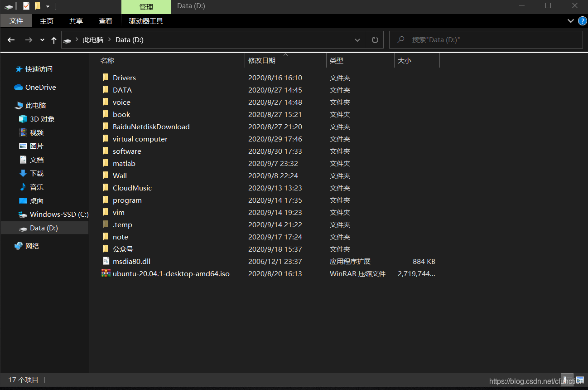Screen dimensions: 588x390
Task: Select the BaiduNetdiskDownload folder icon
Action: tap(106, 127)
